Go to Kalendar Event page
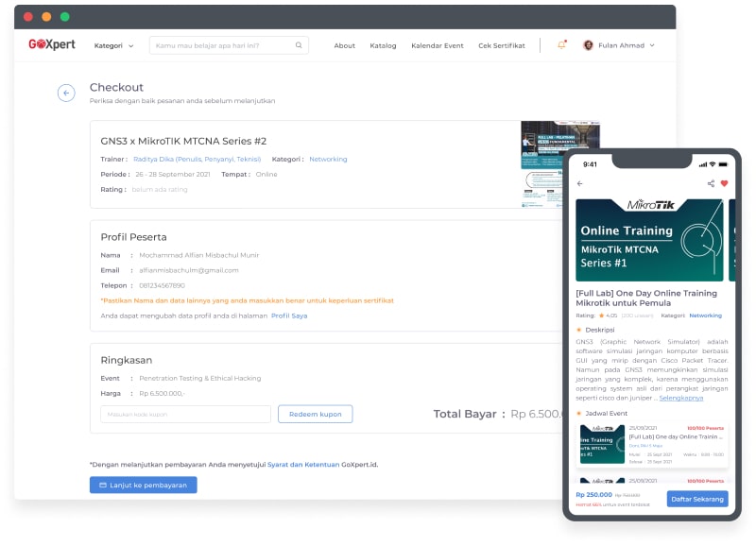Viewport: 756px width, 546px height. [x=437, y=45]
